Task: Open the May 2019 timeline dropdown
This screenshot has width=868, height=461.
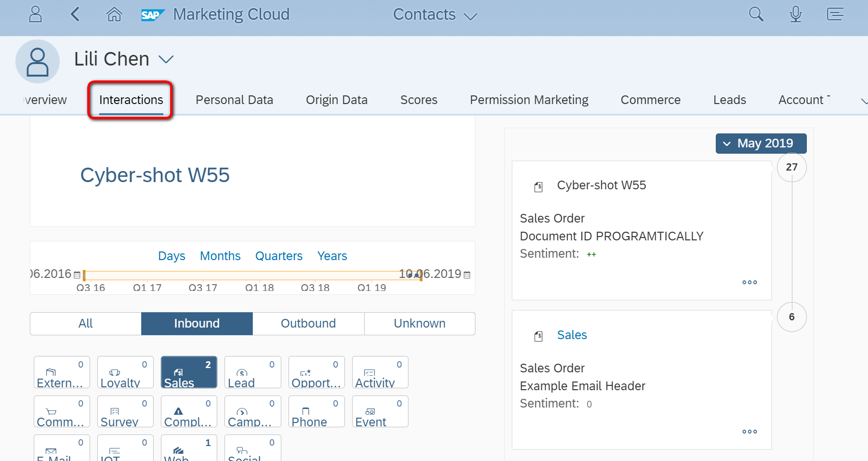Action: click(x=761, y=144)
